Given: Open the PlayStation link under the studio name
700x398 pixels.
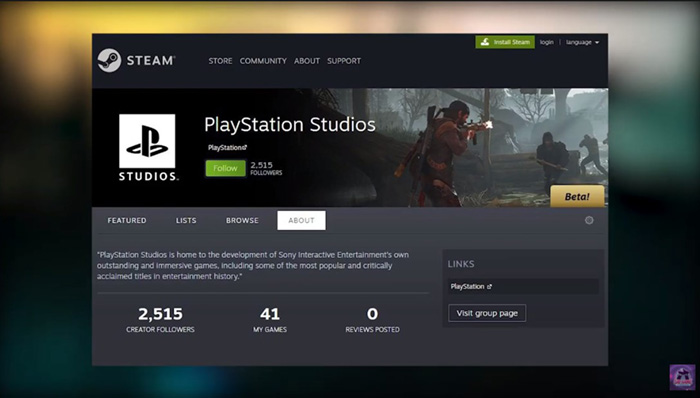Looking at the screenshot, I should (x=227, y=147).
